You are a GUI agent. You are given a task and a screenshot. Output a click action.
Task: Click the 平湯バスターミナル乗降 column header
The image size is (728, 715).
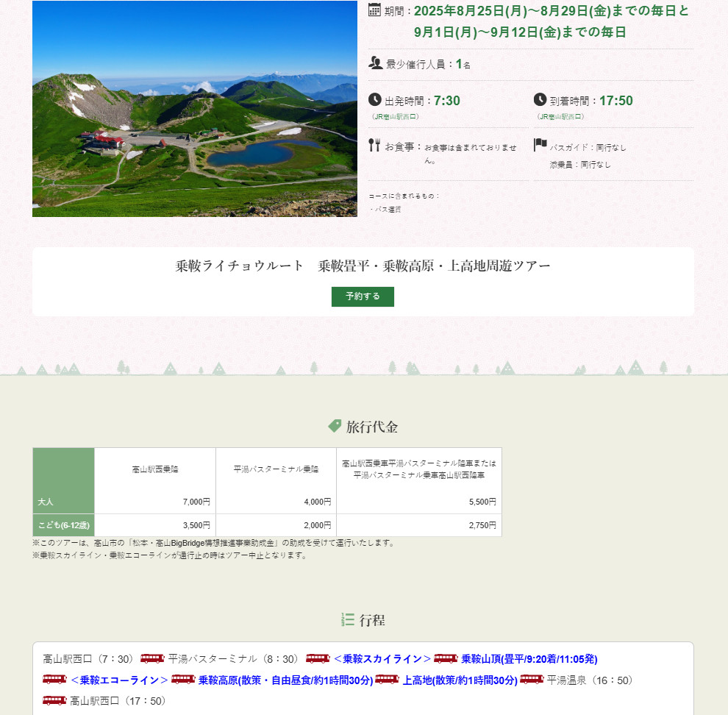click(276, 469)
